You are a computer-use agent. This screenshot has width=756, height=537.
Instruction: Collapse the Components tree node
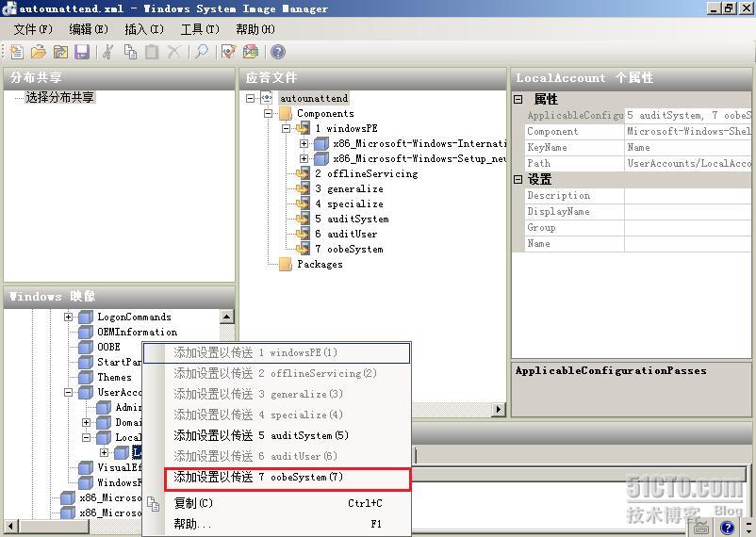[268, 113]
